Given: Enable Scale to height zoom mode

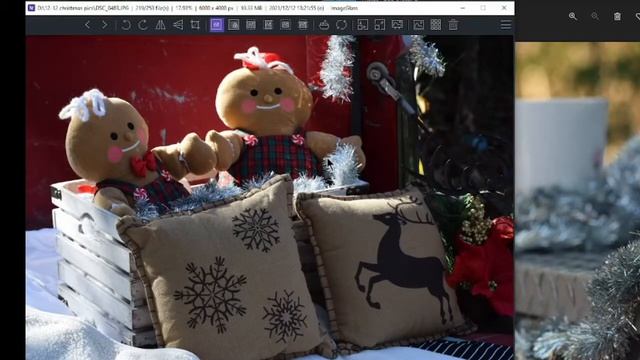Looking at the screenshot, I should click(x=268, y=25).
